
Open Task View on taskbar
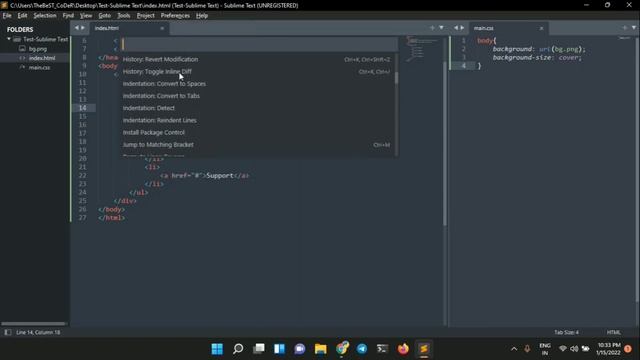pyautogui.click(x=259, y=349)
